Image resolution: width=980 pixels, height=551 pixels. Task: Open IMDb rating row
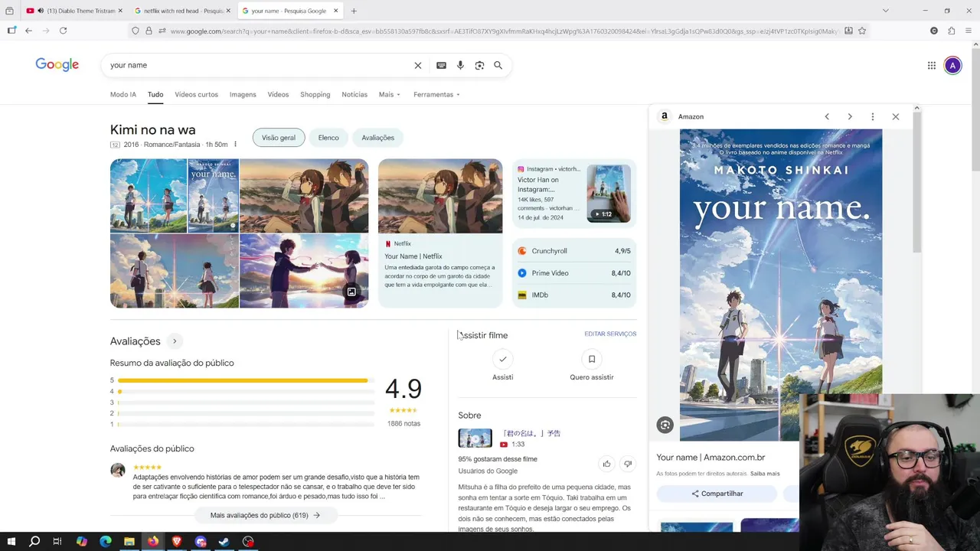(x=574, y=295)
